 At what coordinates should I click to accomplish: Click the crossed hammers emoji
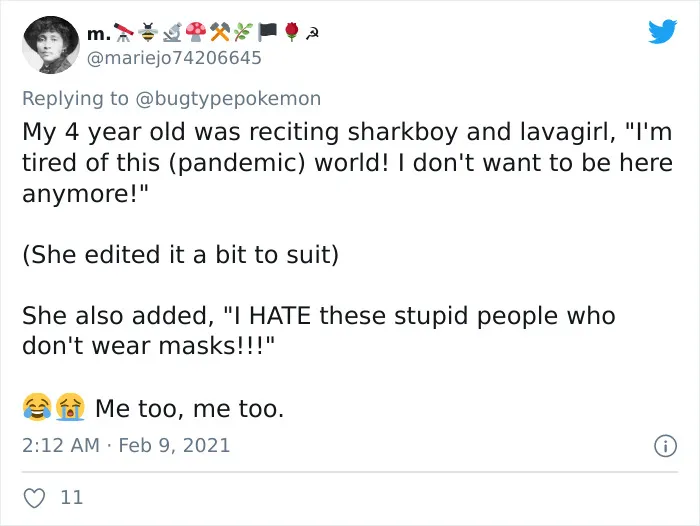[220, 32]
